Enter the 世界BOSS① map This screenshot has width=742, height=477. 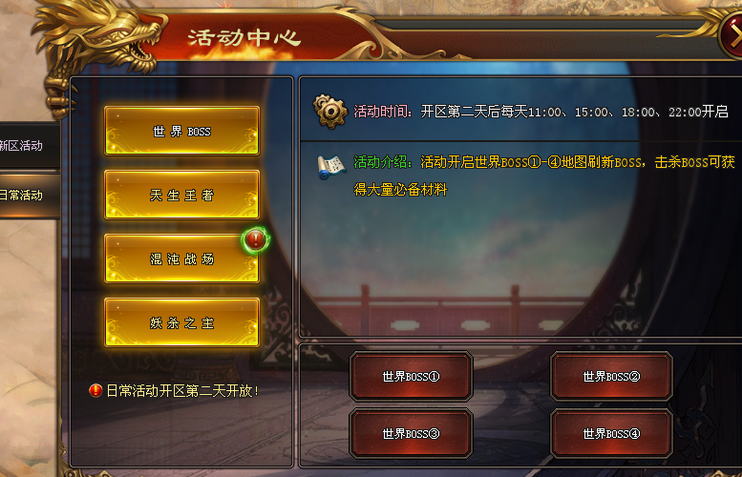[411, 377]
